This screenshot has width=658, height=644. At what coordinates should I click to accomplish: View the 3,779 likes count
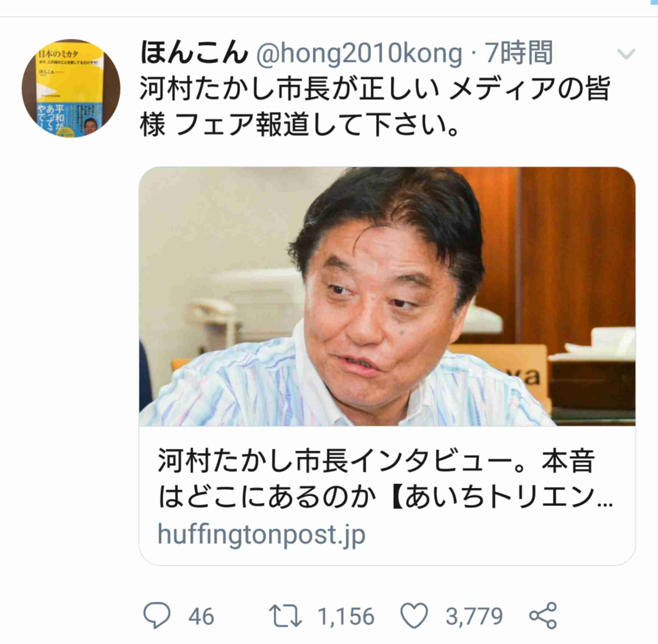click(474, 616)
